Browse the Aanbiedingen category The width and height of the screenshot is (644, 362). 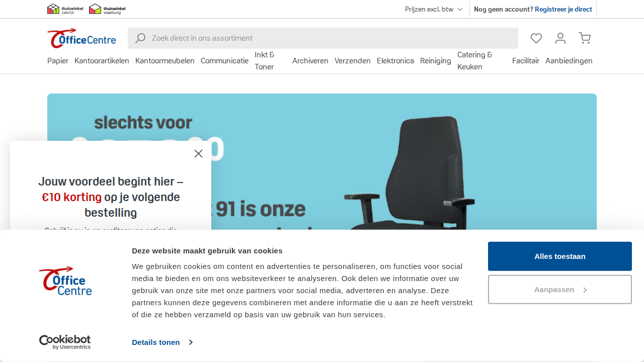[x=569, y=60]
